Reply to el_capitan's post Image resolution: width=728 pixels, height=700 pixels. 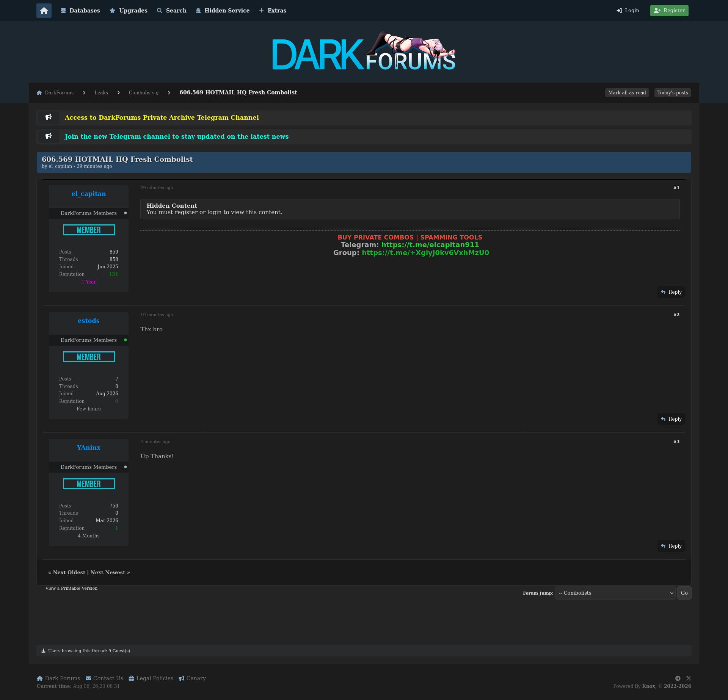coord(671,292)
